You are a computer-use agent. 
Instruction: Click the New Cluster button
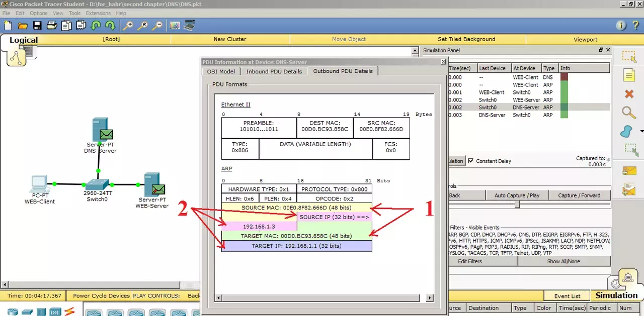point(230,39)
